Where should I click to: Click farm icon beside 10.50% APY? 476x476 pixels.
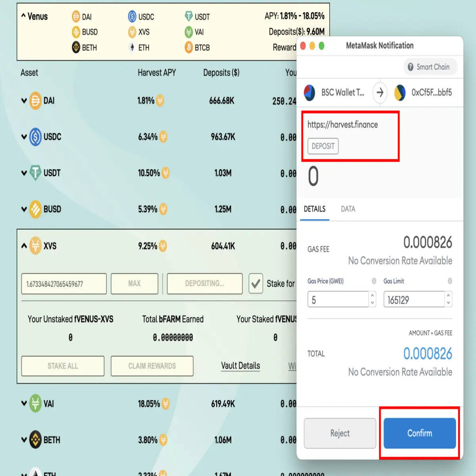point(165,173)
